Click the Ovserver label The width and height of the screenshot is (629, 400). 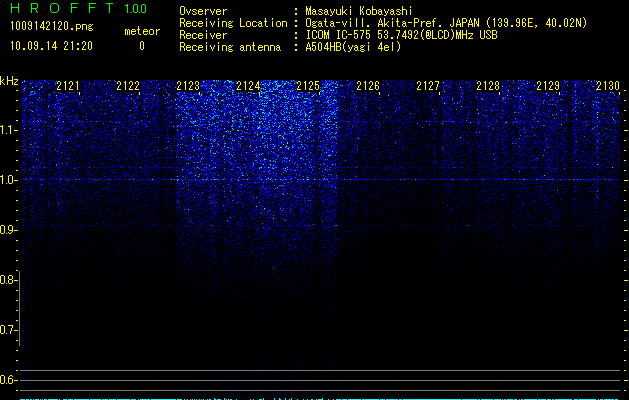[203, 11]
